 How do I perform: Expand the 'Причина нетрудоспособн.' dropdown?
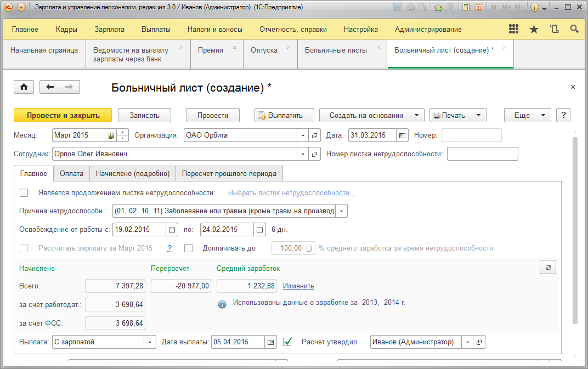coord(342,211)
